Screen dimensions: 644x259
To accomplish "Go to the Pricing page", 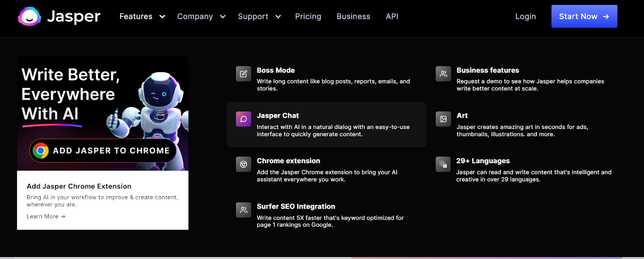I will tap(308, 16).
